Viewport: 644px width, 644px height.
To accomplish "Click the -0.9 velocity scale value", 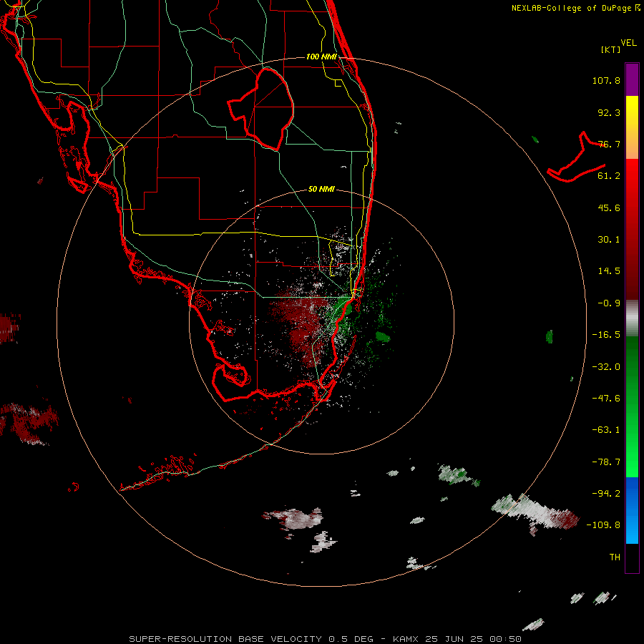I will (609, 303).
